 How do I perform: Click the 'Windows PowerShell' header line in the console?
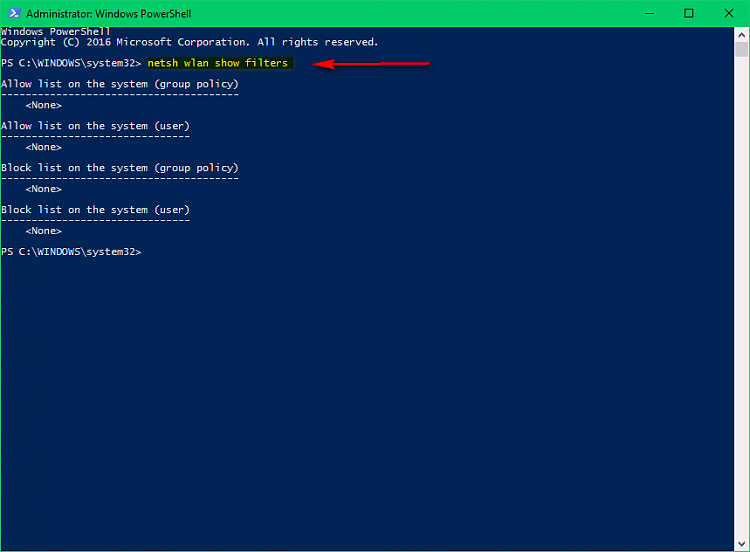55,32
